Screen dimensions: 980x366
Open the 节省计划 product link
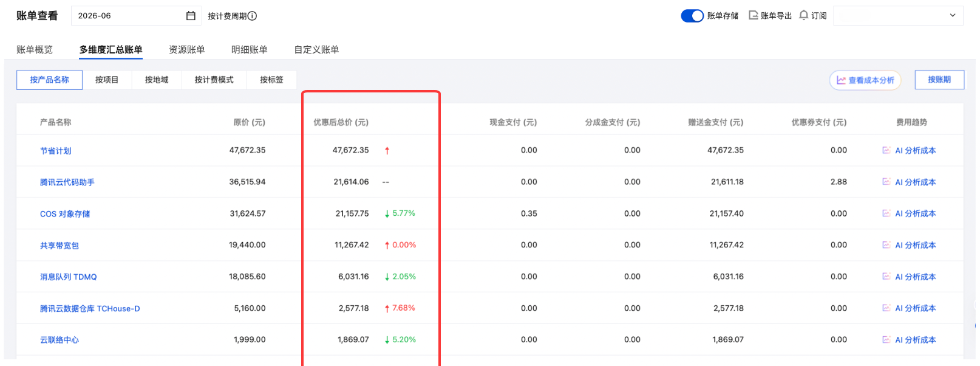tap(56, 151)
